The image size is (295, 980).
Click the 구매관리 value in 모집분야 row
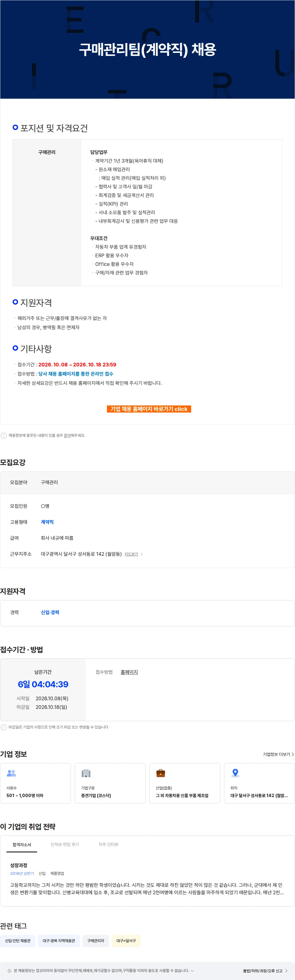point(49,482)
